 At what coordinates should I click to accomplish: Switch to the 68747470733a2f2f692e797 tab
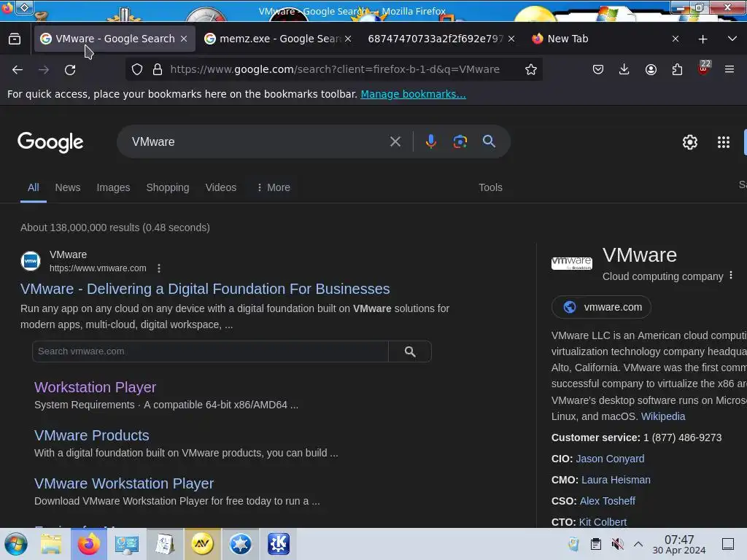pyautogui.click(x=435, y=39)
